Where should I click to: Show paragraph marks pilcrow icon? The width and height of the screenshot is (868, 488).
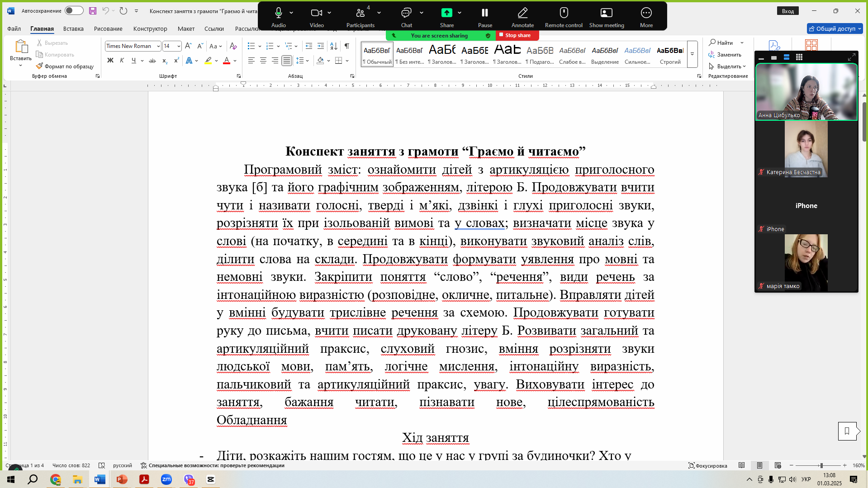coord(347,46)
